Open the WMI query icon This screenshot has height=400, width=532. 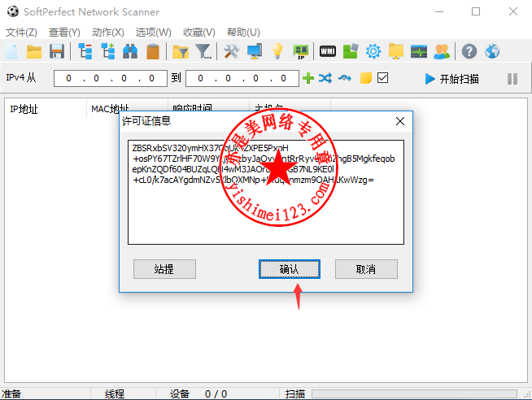coord(328,51)
